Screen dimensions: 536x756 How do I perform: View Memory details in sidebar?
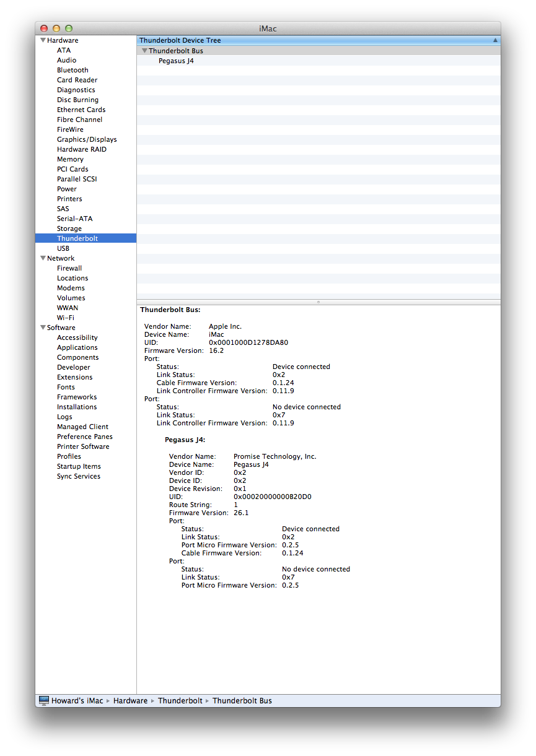point(70,159)
